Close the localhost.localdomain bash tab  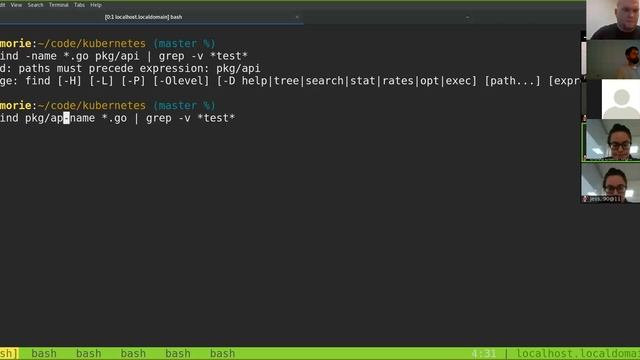[x=297, y=17]
